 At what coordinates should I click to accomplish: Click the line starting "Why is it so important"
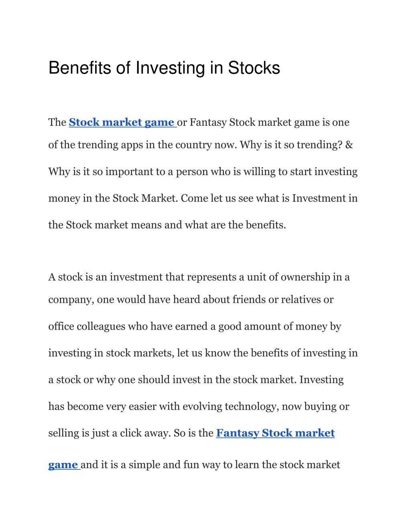(x=203, y=172)
